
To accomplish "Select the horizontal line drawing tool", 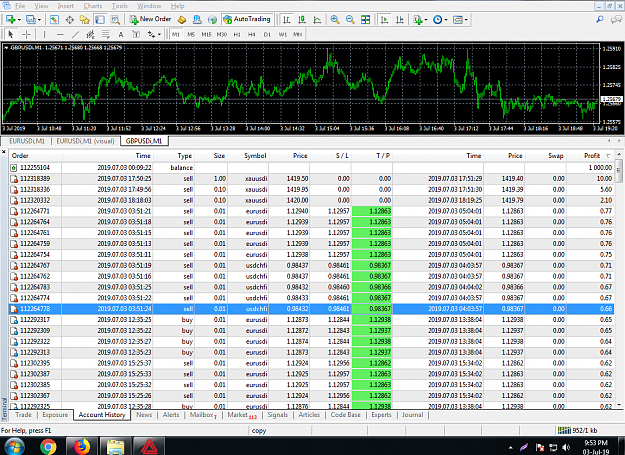I will [x=60, y=35].
